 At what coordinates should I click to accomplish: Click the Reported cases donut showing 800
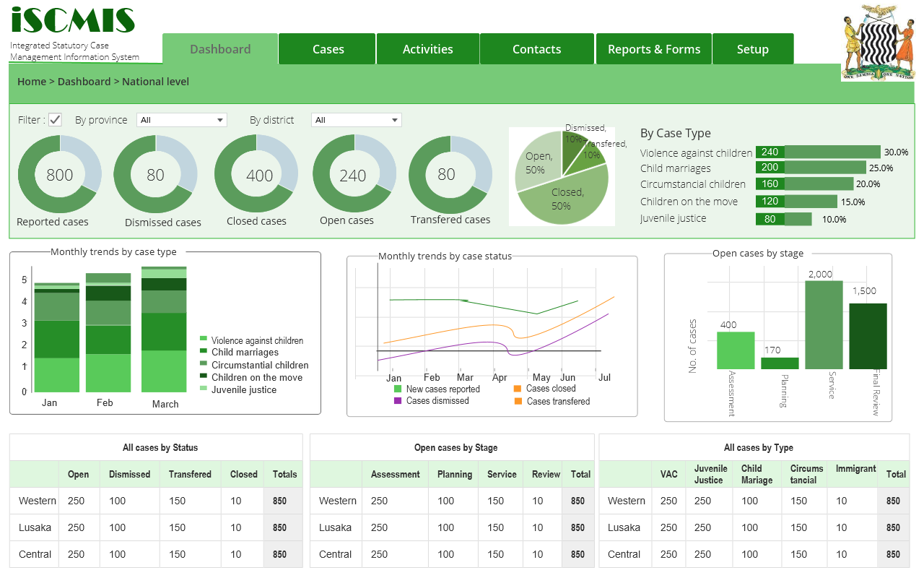(60, 175)
